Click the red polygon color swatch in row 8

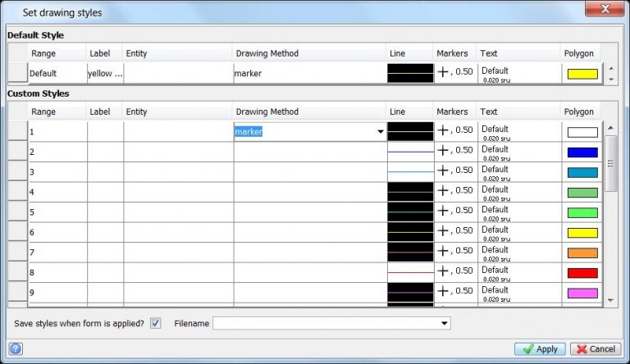pyautogui.click(x=582, y=272)
